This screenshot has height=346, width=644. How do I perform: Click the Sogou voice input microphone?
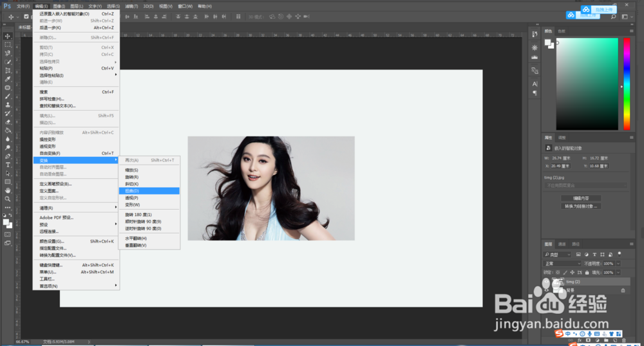589,334
